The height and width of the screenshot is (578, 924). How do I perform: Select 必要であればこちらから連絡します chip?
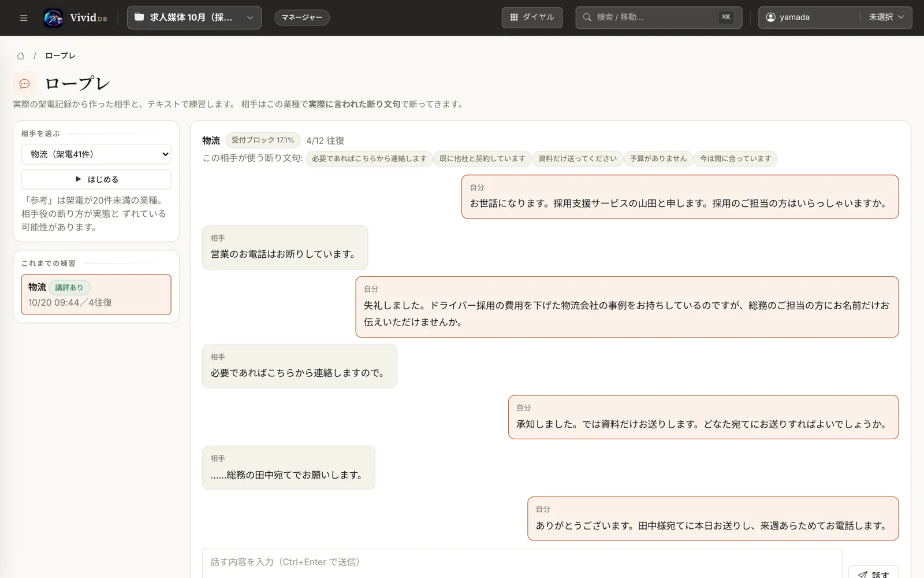point(369,158)
